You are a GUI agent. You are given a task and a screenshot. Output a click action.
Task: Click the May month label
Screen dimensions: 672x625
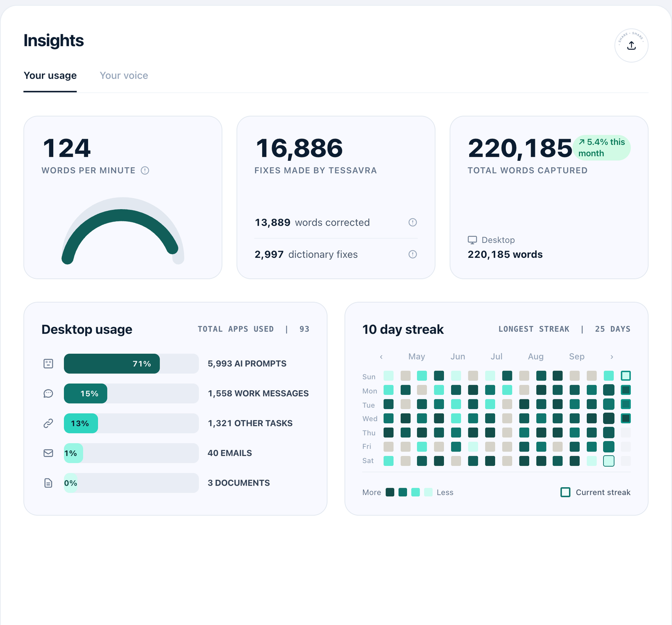[x=417, y=357]
